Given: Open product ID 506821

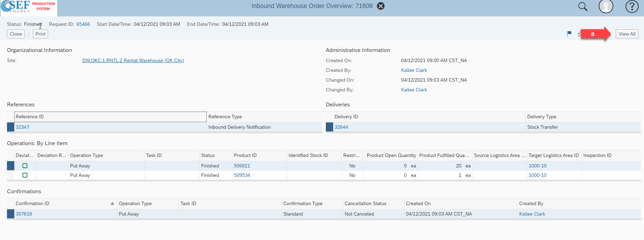Looking at the screenshot, I should 242,166.
